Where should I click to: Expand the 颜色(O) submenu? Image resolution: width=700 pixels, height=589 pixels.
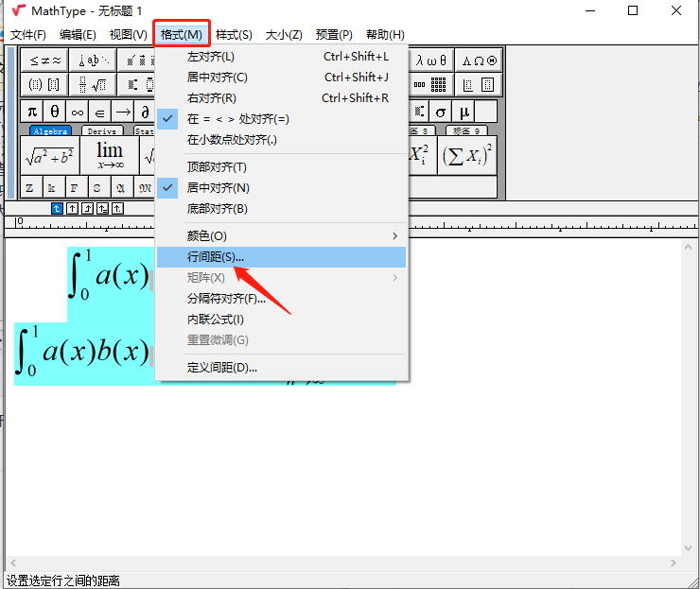[x=281, y=236]
